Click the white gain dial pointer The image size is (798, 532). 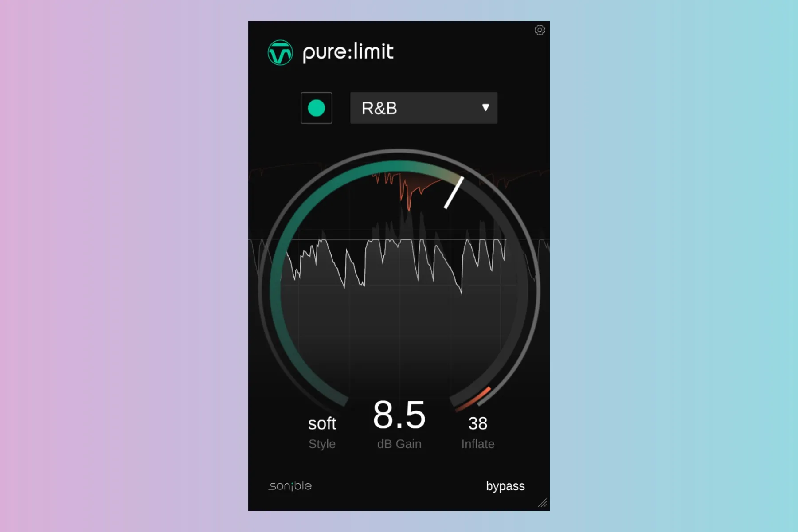pyautogui.click(x=454, y=193)
